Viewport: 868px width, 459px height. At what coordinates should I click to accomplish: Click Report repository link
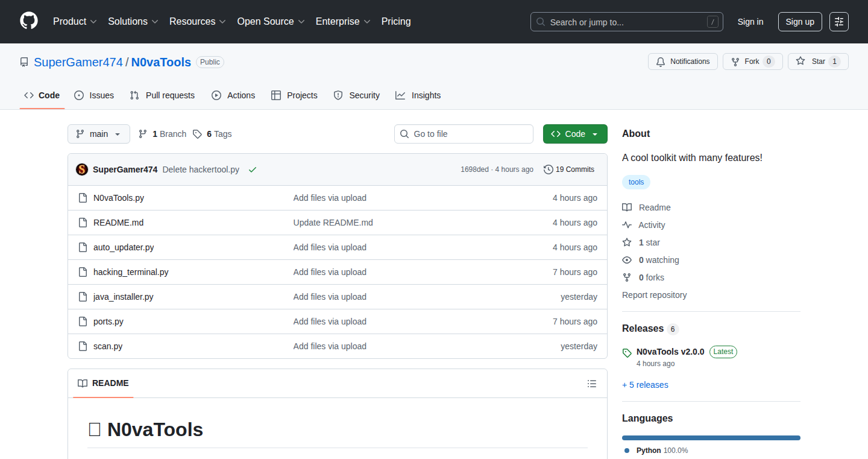(x=654, y=295)
